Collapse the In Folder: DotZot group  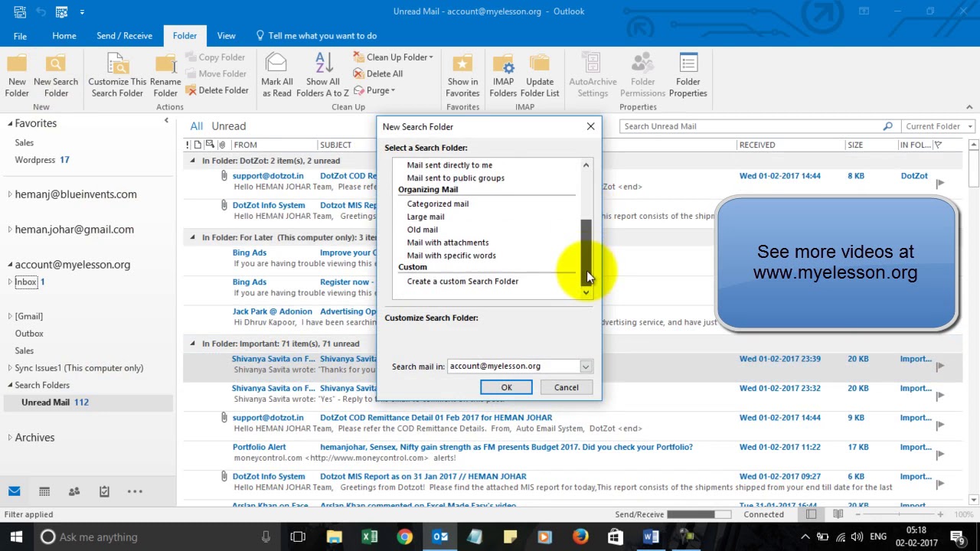192,161
